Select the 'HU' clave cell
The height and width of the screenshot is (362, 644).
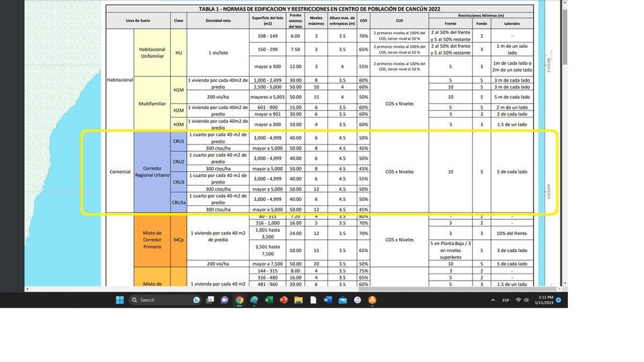pos(179,53)
